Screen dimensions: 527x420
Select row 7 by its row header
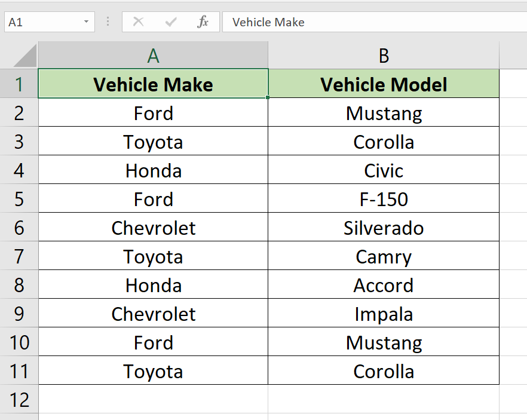[x=19, y=256]
